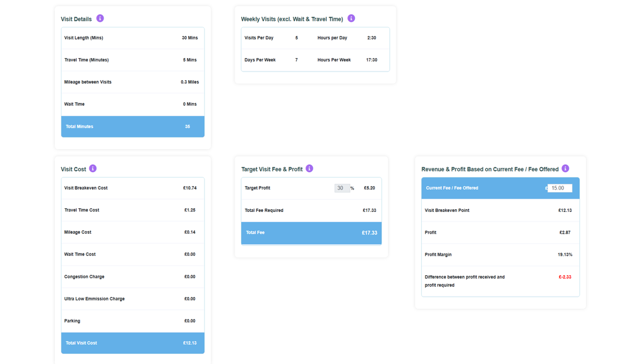This screenshot has height=364, width=643.
Task: Click the Total Fee highlighted row
Action: [312, 233]
